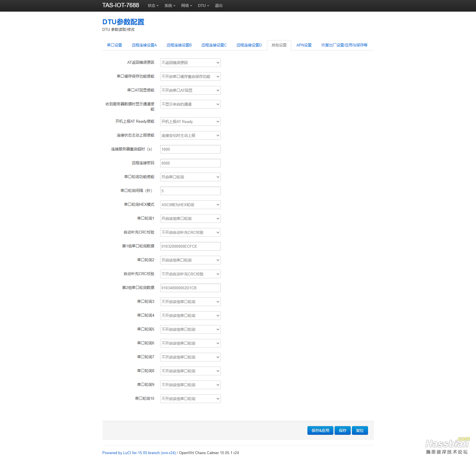The height and width of the screenshot is (457, 476).
Task: Click the 连接服务器重启超时 input field
Action: [x=191, y=149]
